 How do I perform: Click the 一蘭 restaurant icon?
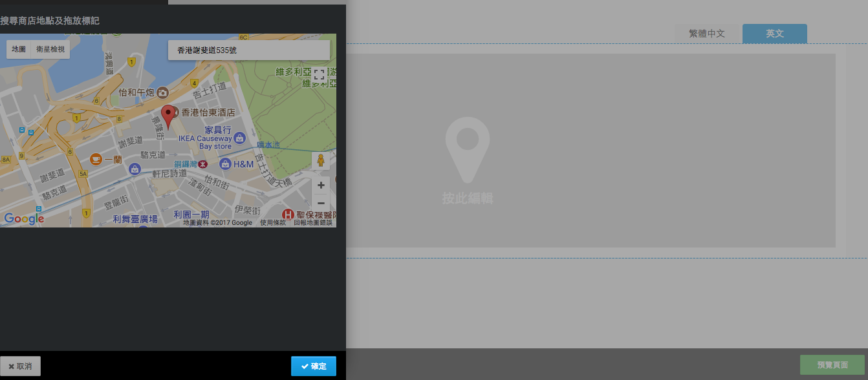click(x=96, y=159)
